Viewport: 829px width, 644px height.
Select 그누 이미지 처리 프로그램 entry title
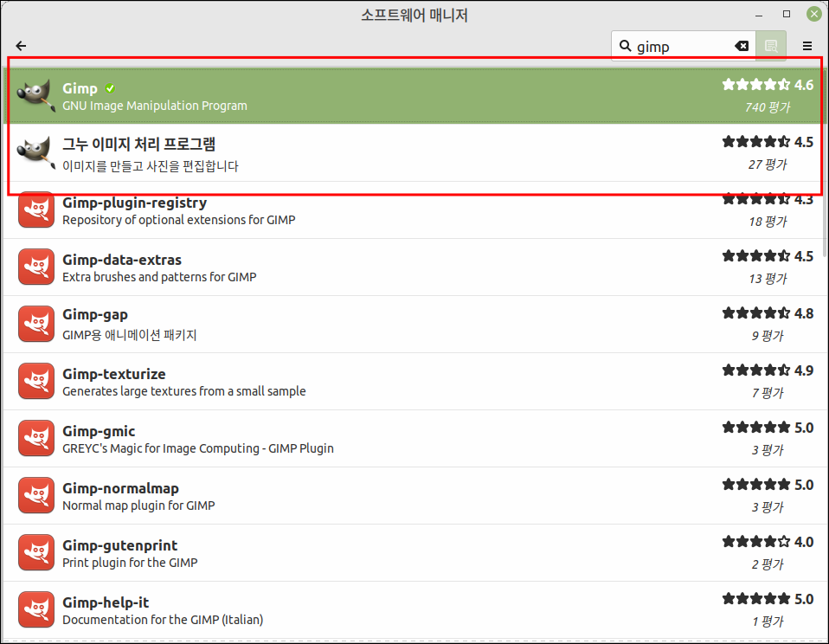pyautogui.click(x=138, y=144)
